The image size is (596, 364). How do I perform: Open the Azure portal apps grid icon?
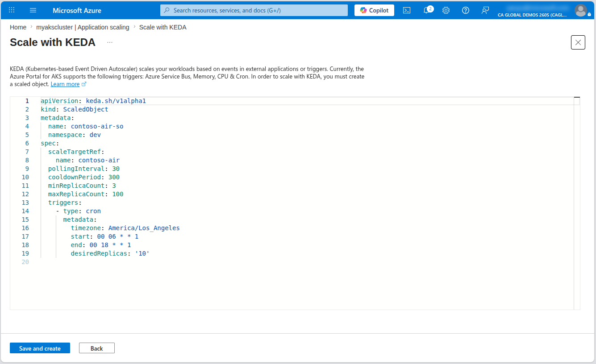pyautogui.click(x=12, y=10)
